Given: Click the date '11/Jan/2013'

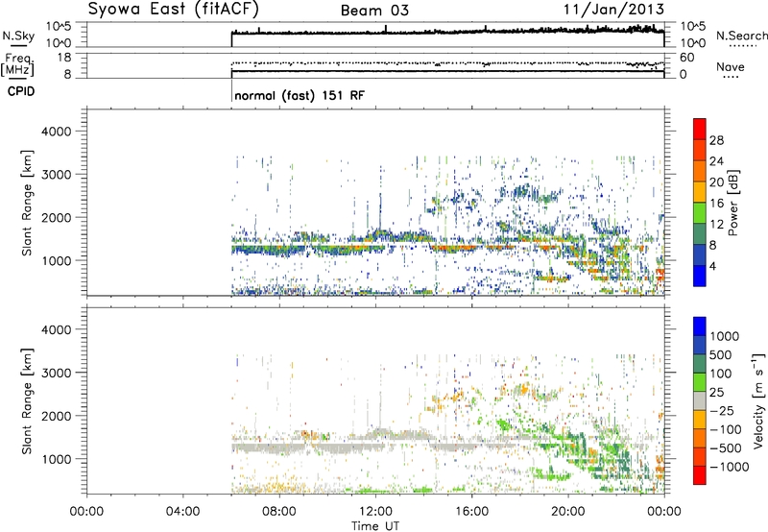Looking at the screenshot, I should coord(613,9).
